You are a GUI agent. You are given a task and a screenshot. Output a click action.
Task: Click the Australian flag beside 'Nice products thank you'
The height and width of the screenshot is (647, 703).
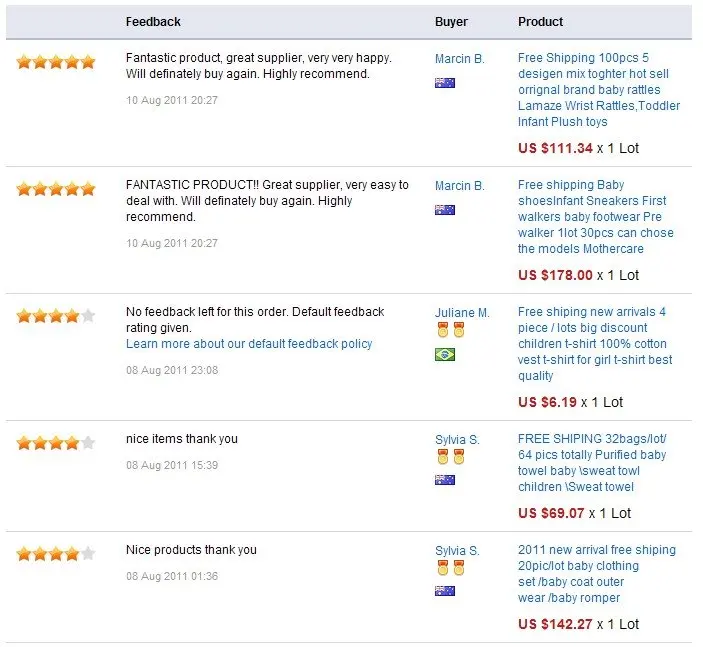coord(445,591)
